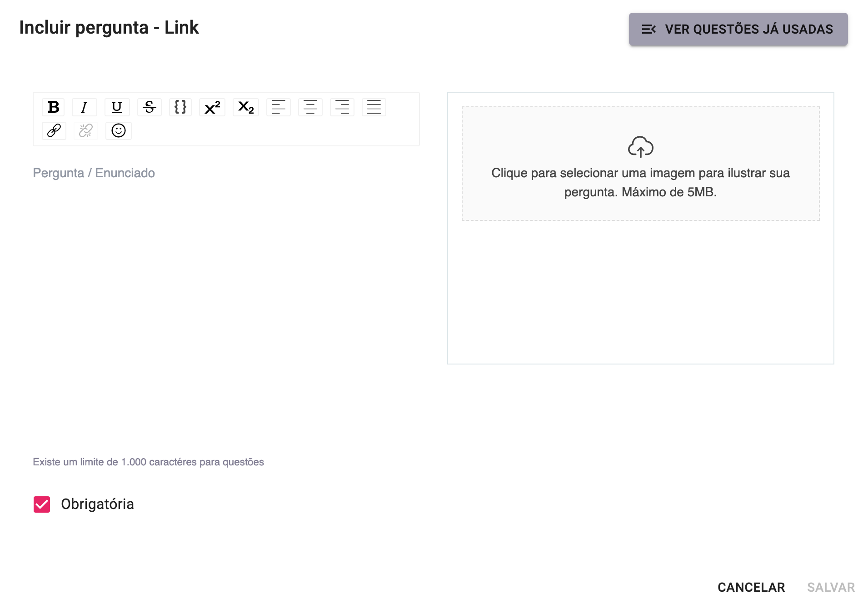
Task: Underline the selected text
Action: point(117,107)
